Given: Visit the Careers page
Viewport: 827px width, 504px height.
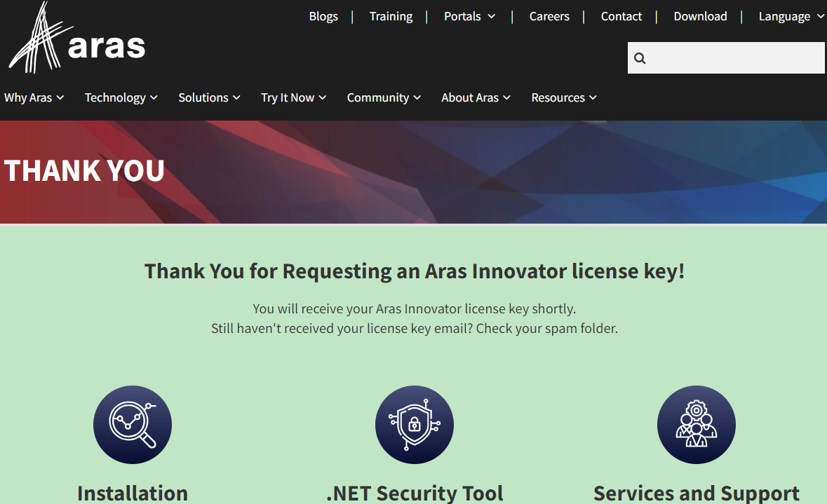Looking at the screenshot, I should 549,16.
